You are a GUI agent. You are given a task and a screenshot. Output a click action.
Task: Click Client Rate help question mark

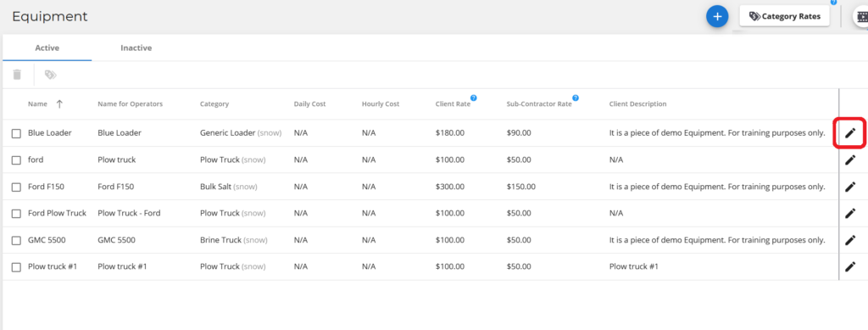[x=473, y=98]
